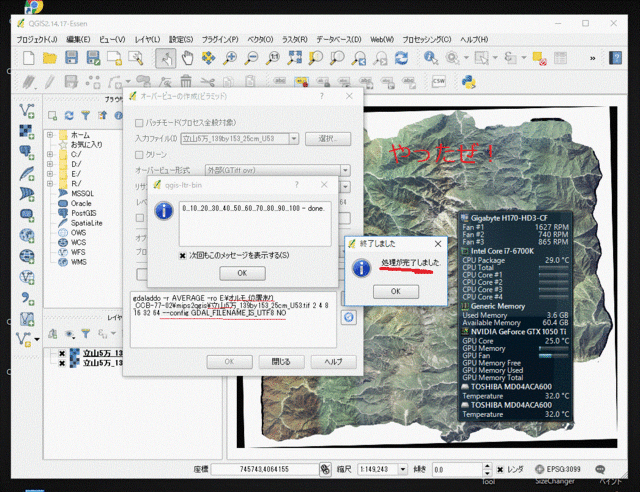Expand the D:/ drive node

(x=50, y=164)
